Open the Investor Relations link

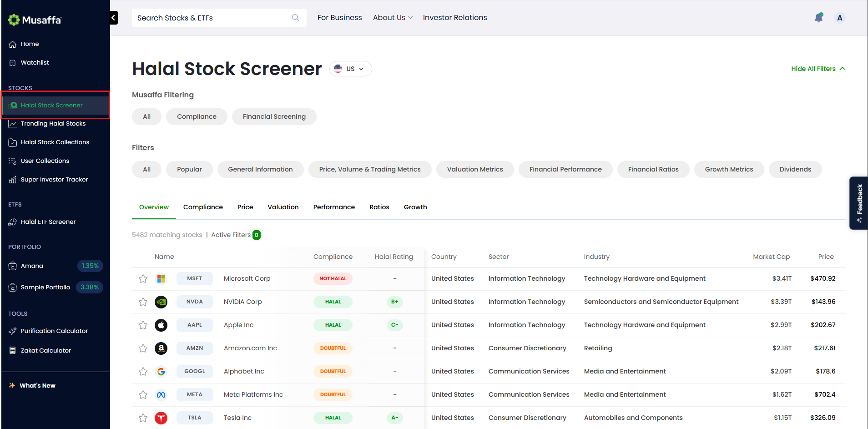pyautogui.click(x=455, y=18)
